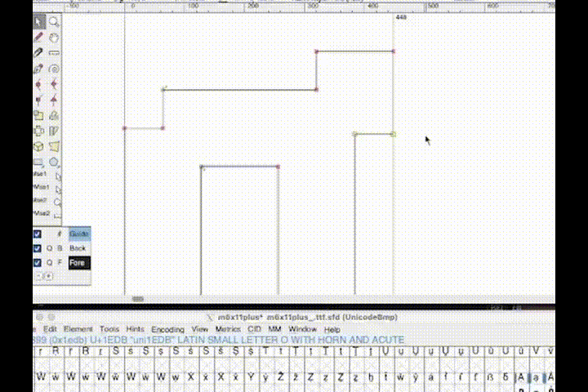Image resolution: width=588 pixels, height=392 pixels.
Task: Click the horizontal scrollbar thumb in glyph editor
Action: pyautogui.click(x=138, y=299)
